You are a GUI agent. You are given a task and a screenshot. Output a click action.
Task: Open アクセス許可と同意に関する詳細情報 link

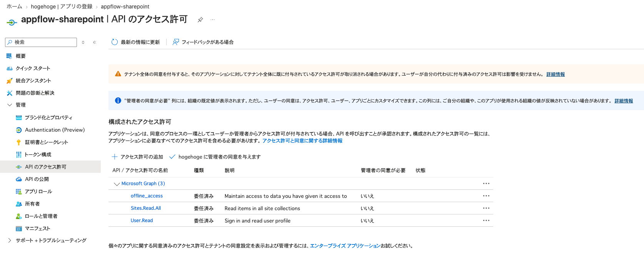coord(302,141)
